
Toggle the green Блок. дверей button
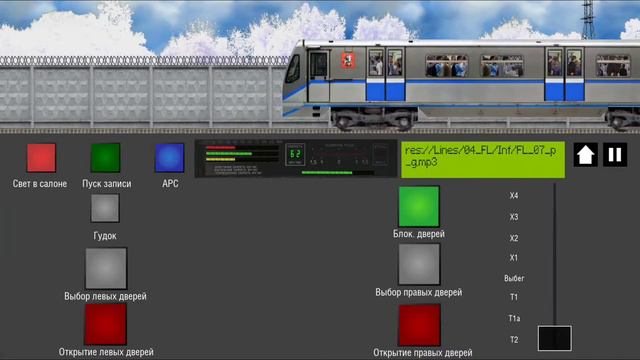pyautogui.click(x=419, y=207)
